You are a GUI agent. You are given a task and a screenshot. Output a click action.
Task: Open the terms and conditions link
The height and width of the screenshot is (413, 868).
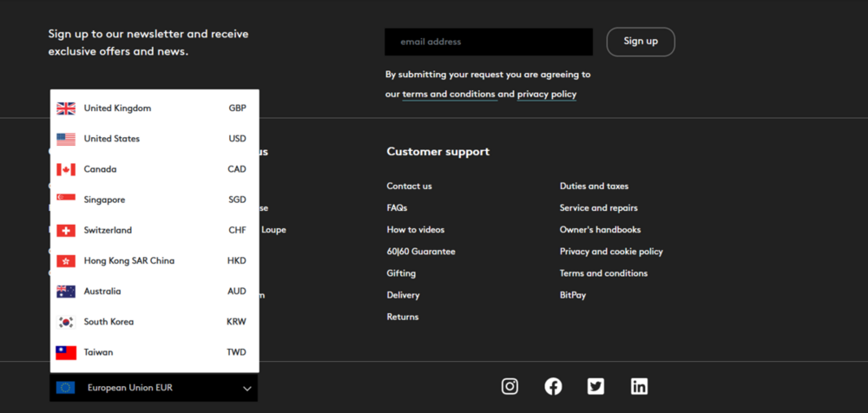(x=449, y=95)
